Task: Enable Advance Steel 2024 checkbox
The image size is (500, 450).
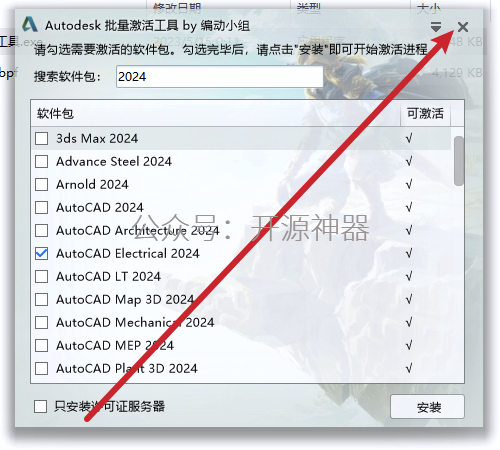Action: tap(41, 161)
